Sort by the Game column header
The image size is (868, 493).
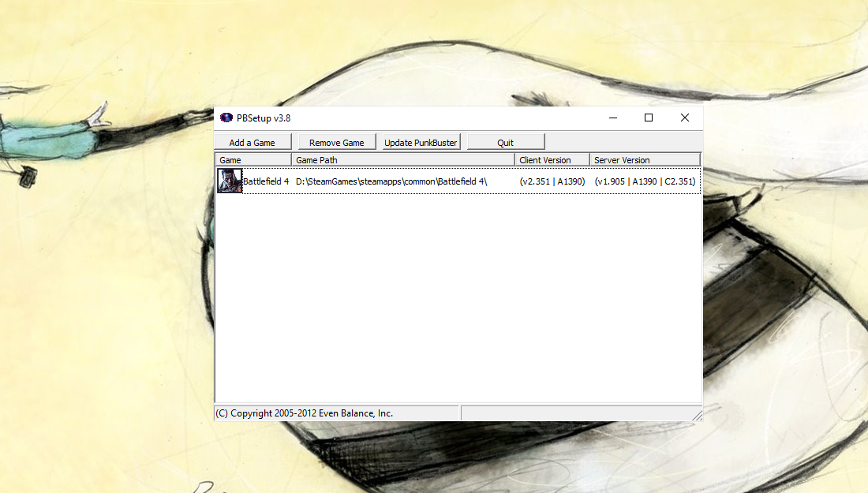[x=253, y=160]
